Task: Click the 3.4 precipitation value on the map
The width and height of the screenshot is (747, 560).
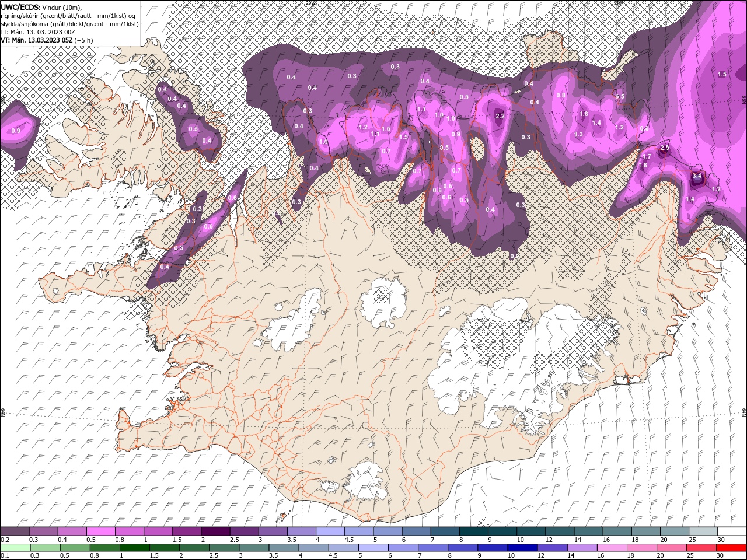Action: click(697, 176)
